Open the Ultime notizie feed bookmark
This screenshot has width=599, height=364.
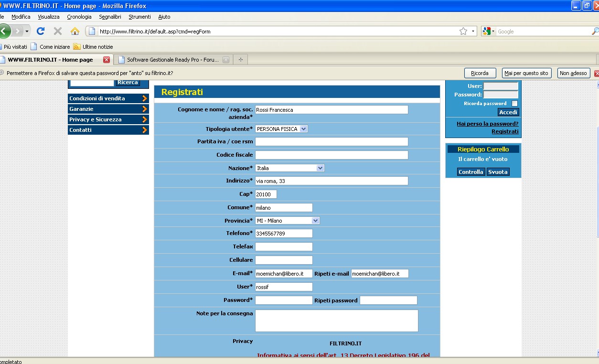pos(93,47)
